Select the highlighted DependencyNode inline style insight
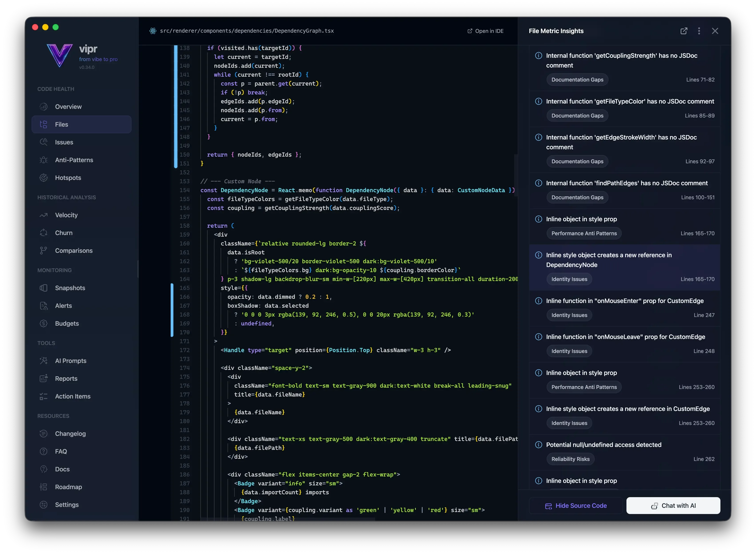This screenshot has height=554, width=756. 624,268
